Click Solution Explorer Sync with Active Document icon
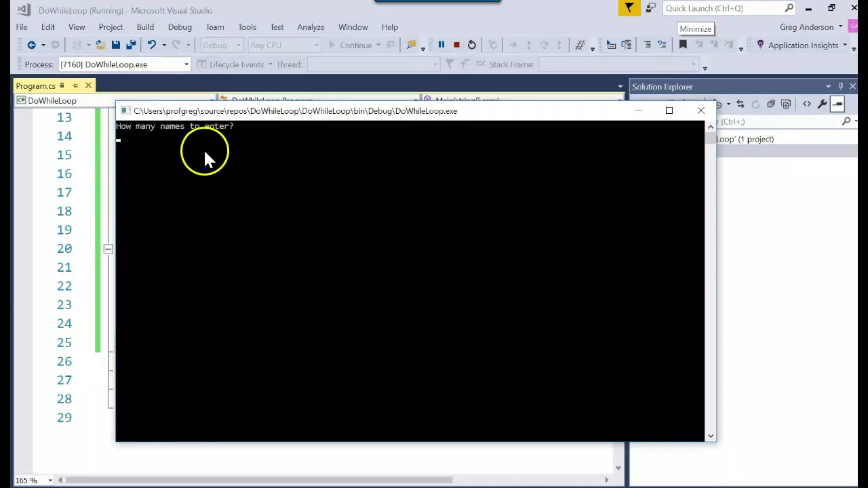The height and width of the screenshot is (488, 868). pos(741,104)
